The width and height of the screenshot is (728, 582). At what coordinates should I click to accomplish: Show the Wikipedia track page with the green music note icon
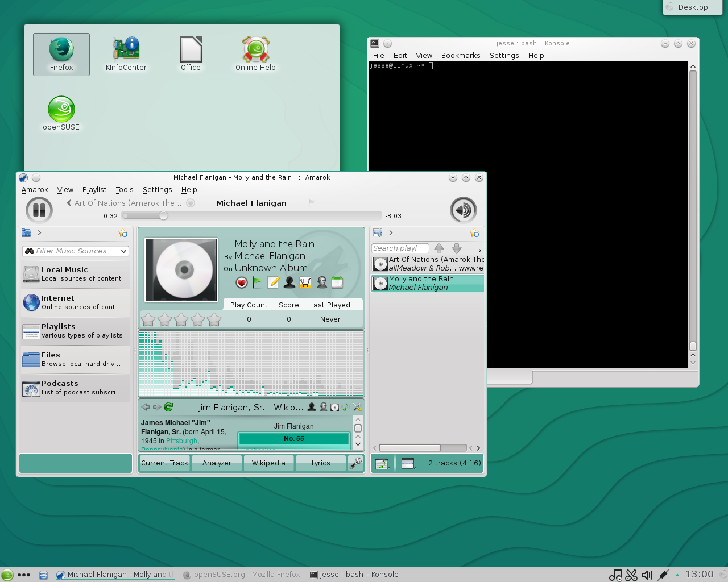point(345,407)
